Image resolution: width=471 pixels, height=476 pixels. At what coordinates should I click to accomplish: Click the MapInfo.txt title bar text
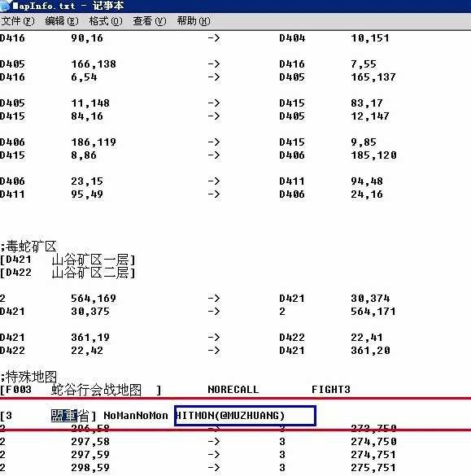coord(44,6)
